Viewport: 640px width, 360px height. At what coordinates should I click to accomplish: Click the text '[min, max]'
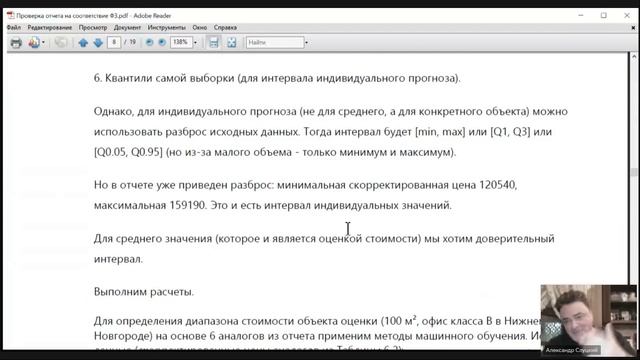[440, 132]
